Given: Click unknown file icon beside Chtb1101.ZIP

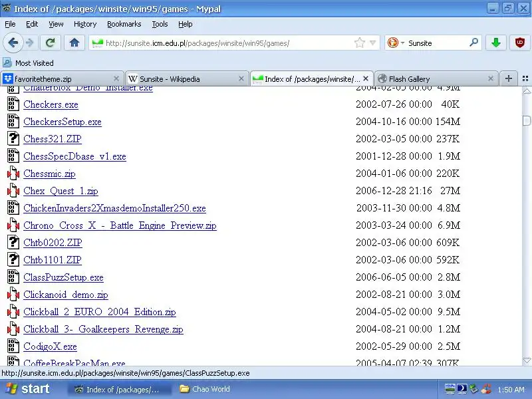Looking at the screenshot, I should [x=13, y=260].
